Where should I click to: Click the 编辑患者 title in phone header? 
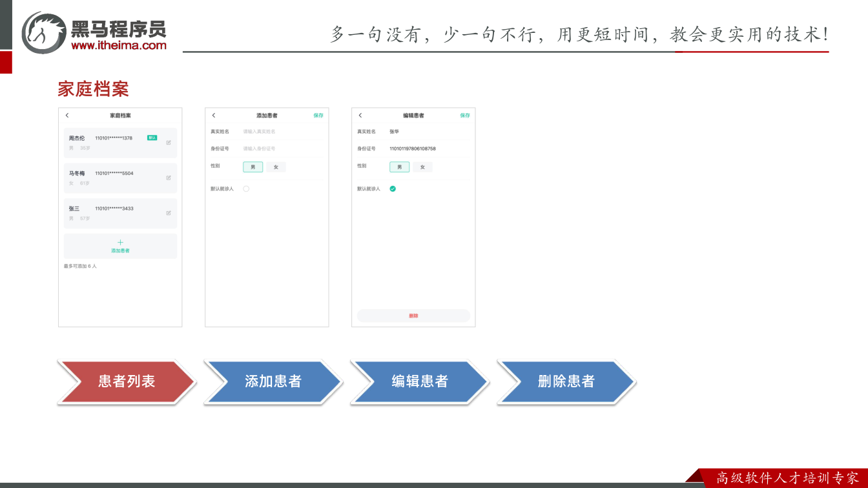413,116
